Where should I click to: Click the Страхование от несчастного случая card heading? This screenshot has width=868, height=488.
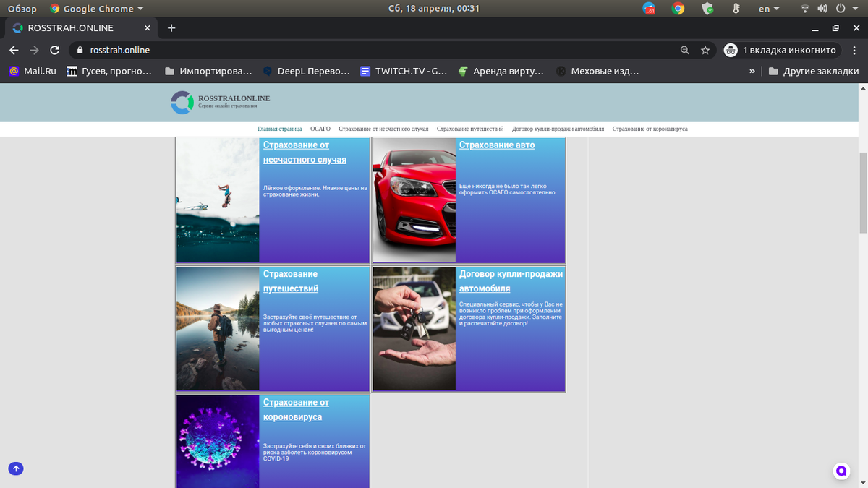coord(305,152)
